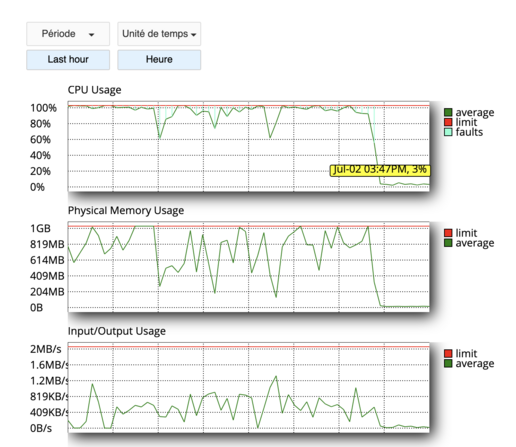Click the 819MB axis label on Memory chart

coord(47,244)
